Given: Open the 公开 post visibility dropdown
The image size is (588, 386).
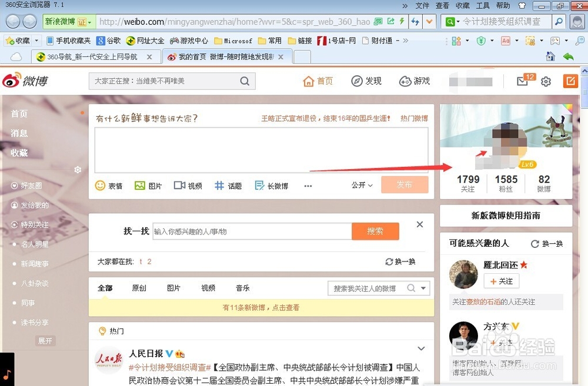Looking at the screenshot, I should 360,184.
